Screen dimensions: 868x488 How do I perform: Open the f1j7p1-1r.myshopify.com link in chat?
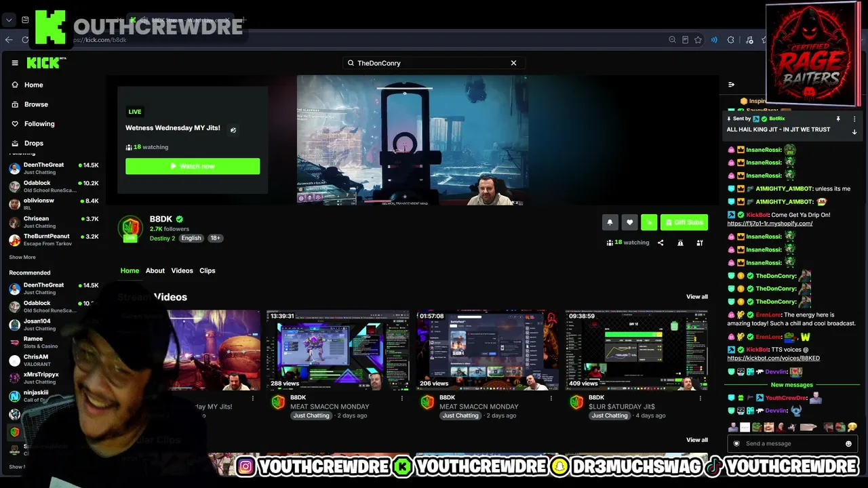[770, 224]
